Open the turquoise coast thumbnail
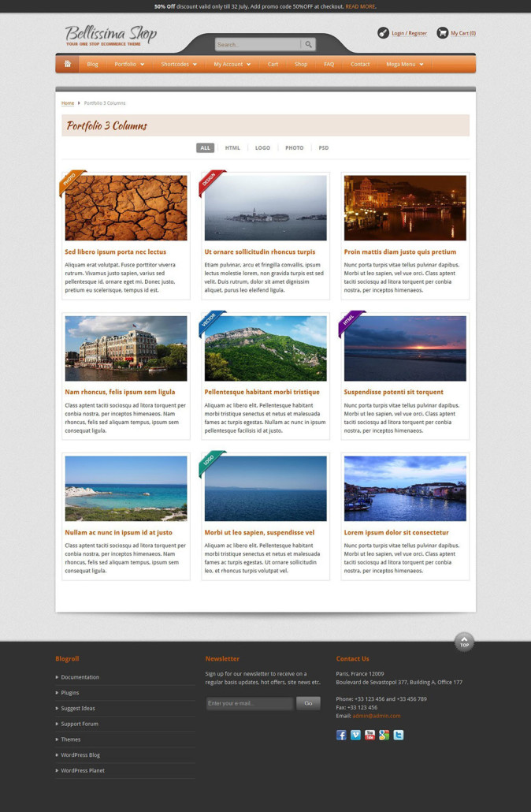This screenshot has width=531, height=812. click(126, 488)
